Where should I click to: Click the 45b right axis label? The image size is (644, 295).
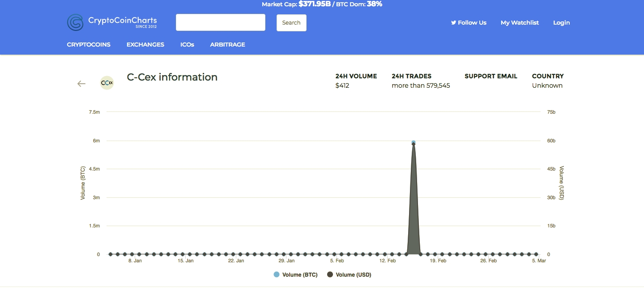[x=551, y=169]
